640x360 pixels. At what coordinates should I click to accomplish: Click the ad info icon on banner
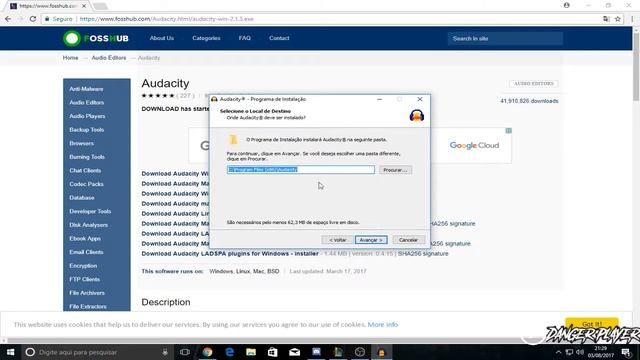(x=509, y=131)
